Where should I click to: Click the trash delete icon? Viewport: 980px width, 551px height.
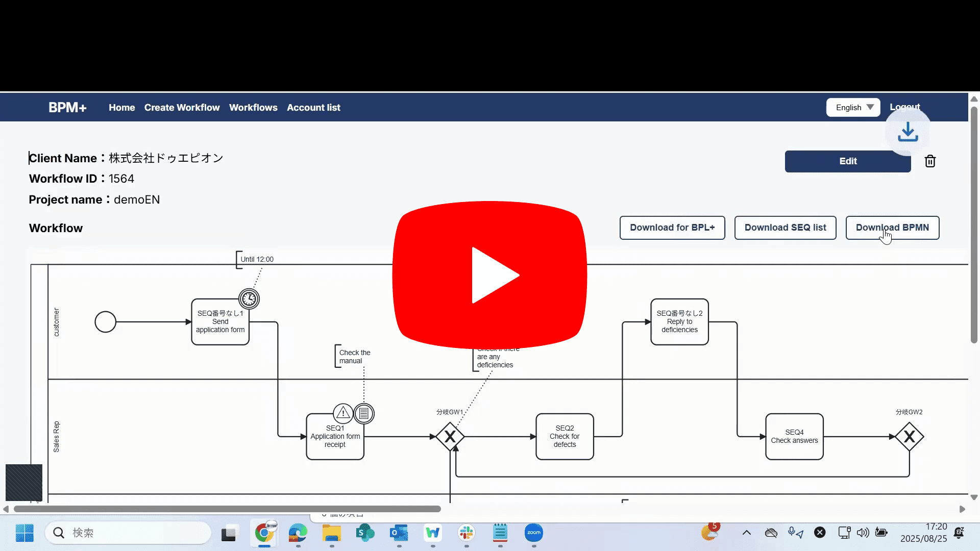coord(930,161)
